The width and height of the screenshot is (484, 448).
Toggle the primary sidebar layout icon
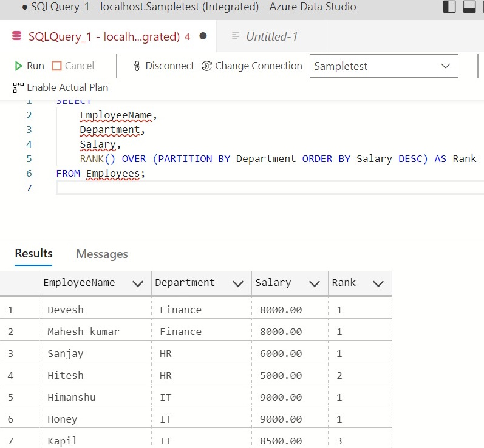pyautogui.click(x=449, y=7)
